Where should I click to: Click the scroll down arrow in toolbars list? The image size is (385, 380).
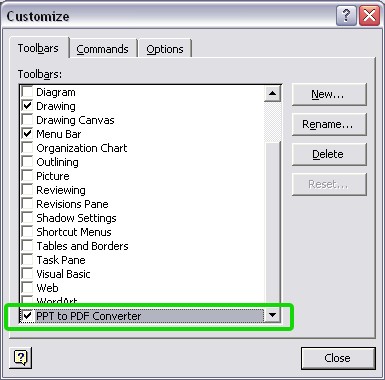point(272,315)
